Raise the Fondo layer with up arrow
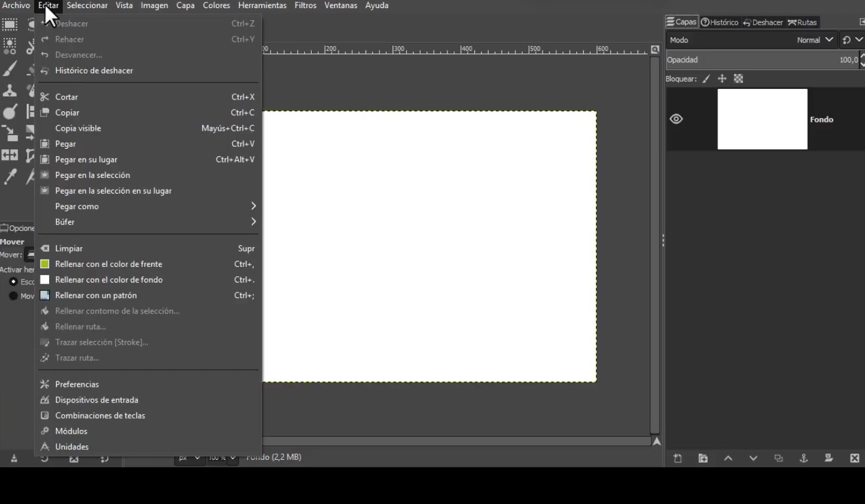Screen dimensions: 865x504 click(728, 458)
